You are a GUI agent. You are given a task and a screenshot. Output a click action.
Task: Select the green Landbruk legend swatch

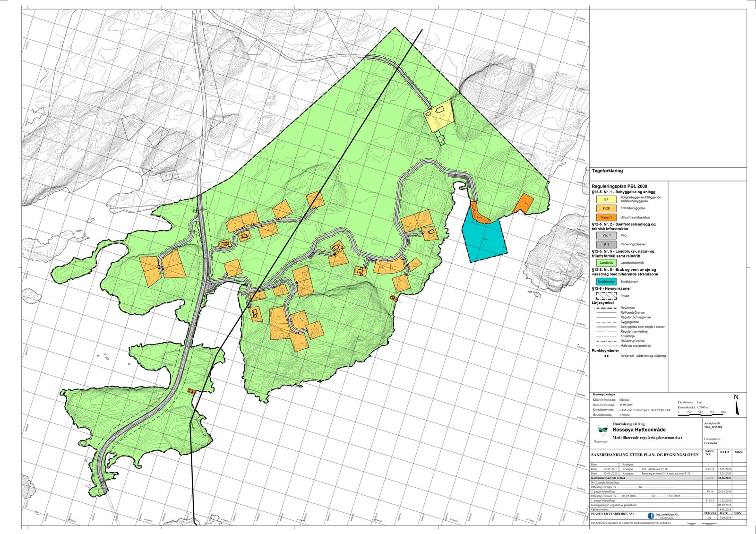[606, 263]
